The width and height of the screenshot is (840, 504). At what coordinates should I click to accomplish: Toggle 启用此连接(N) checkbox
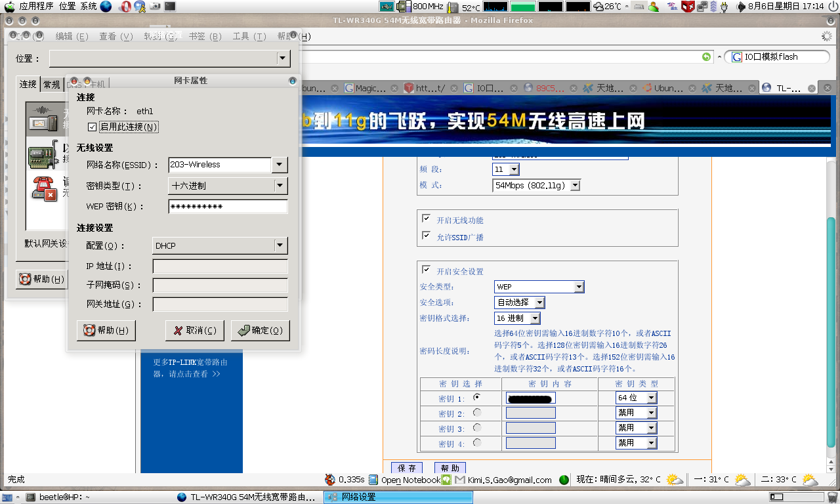tap(92, 127)
